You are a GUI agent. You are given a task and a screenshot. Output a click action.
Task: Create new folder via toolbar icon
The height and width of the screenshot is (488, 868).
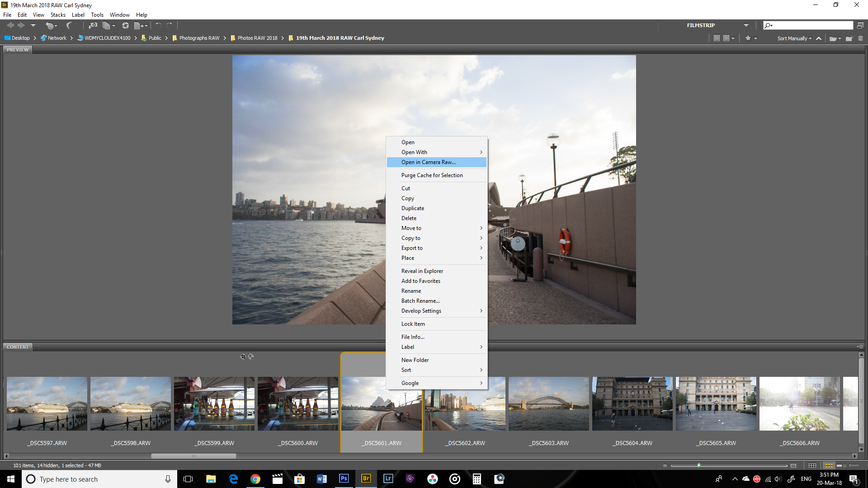point(849,38)
